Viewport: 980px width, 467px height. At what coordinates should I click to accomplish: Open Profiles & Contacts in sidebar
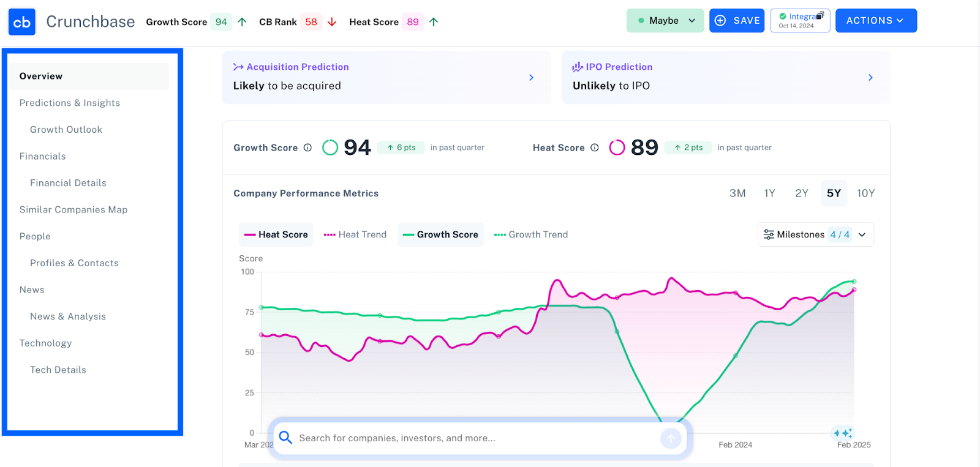point(74,263)
